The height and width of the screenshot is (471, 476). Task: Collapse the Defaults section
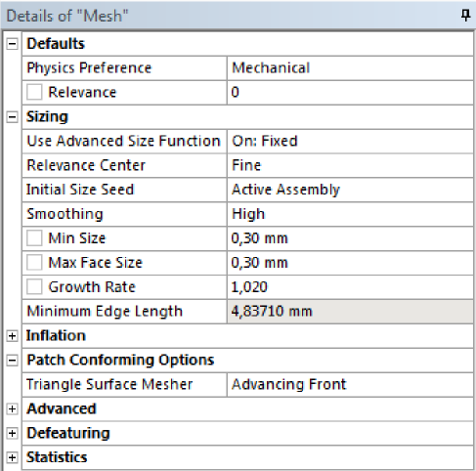tap(12, 44)
